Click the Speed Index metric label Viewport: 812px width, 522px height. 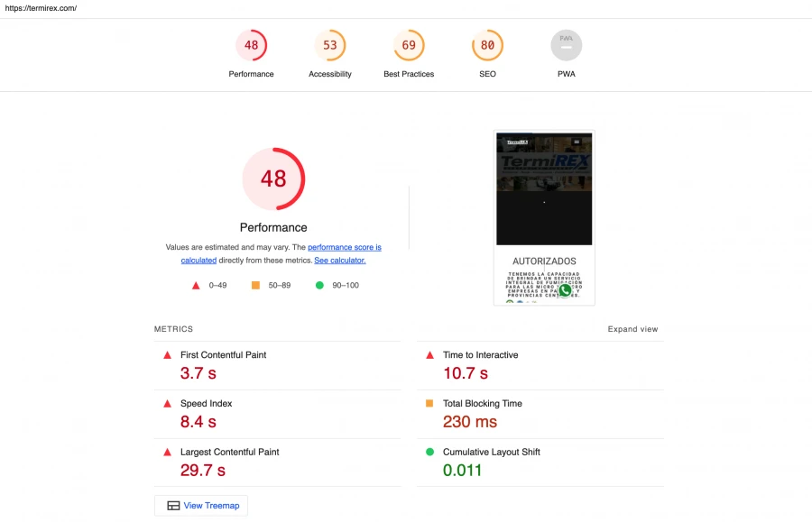pos(206,404)
